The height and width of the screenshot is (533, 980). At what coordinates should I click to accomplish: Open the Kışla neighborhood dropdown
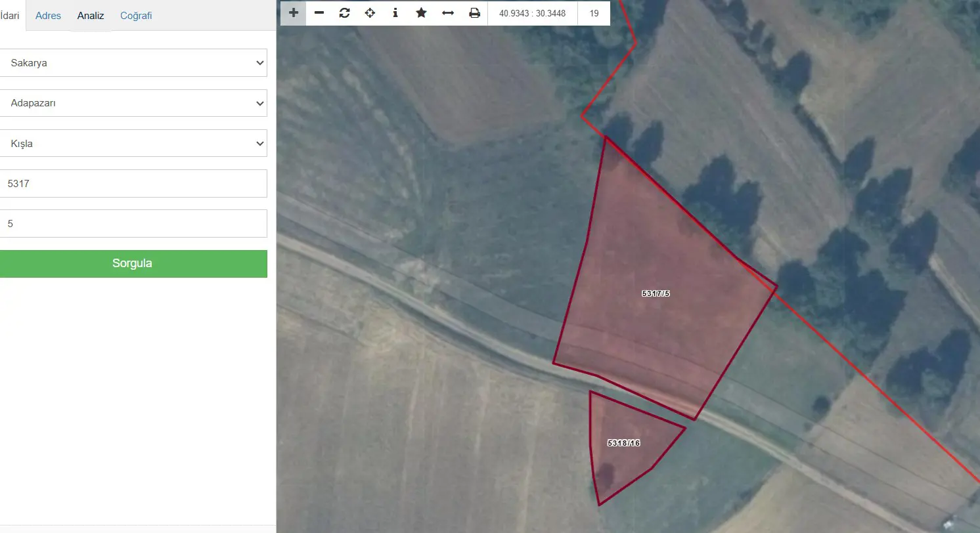133,143
